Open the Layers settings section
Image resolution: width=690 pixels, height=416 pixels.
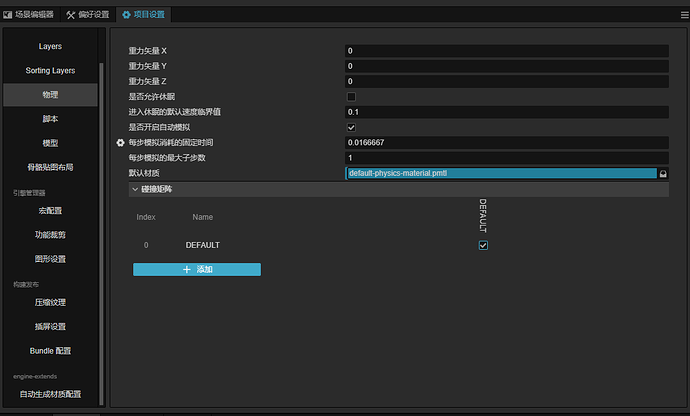(50, 46)
